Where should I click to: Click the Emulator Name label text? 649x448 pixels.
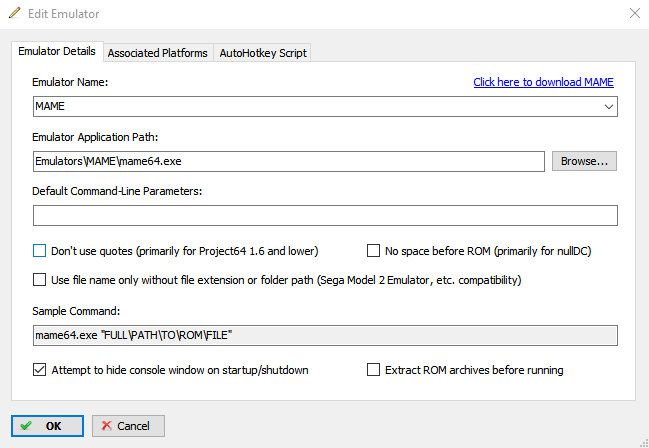70,82
